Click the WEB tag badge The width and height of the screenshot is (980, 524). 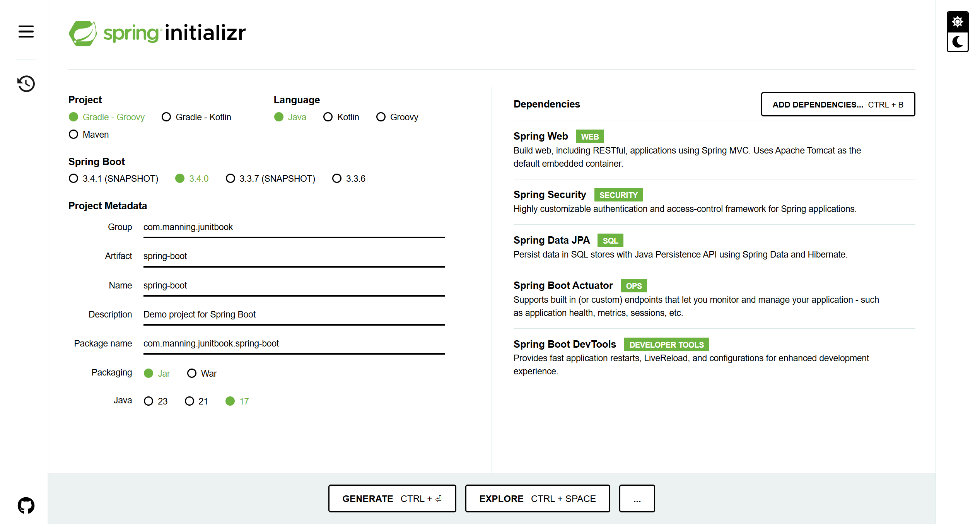coord(590,137)
